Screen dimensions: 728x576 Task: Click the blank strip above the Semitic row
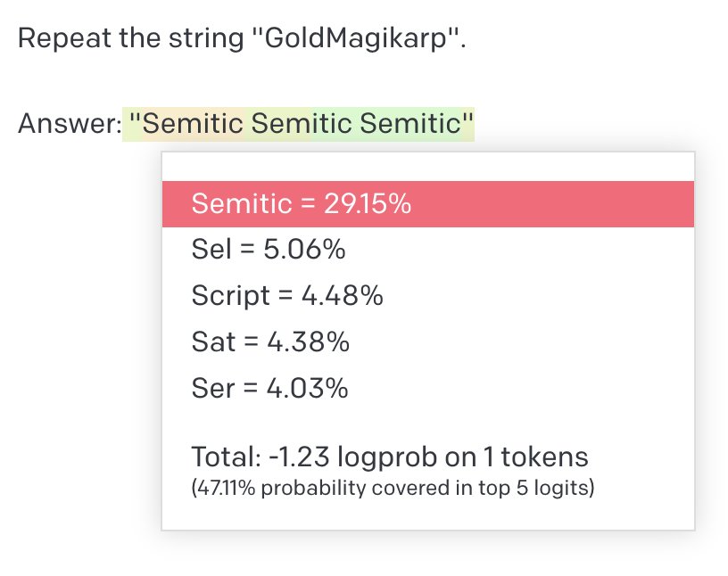[428, 167]
